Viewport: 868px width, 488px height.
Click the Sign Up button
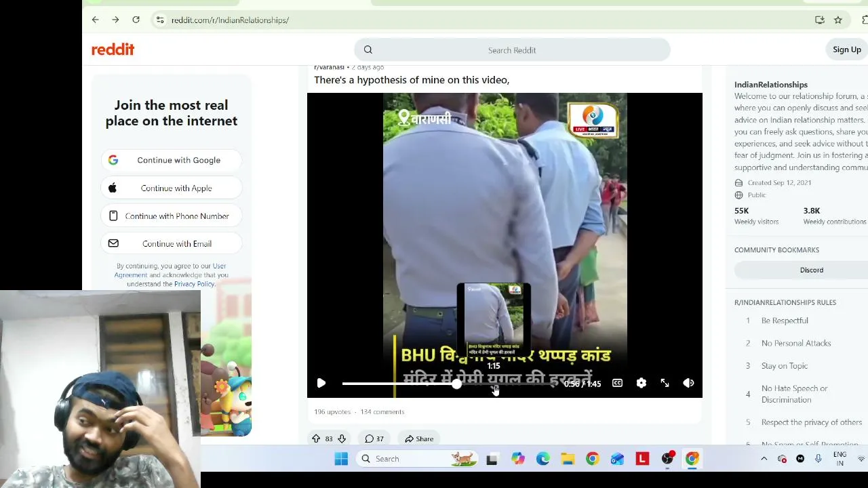(847, 49)
